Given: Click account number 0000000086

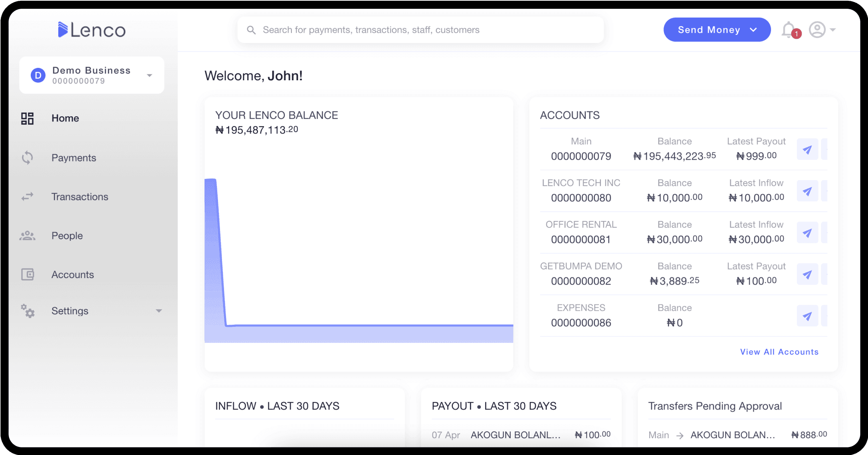Looking at the screenshot, I should click(581, 323).
